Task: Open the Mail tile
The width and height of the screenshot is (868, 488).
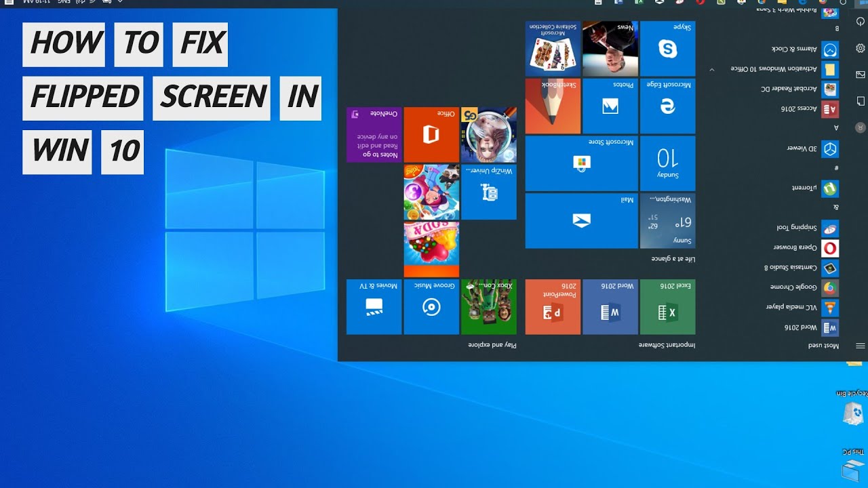Action: pyautogui.click(x=582, y=221)
